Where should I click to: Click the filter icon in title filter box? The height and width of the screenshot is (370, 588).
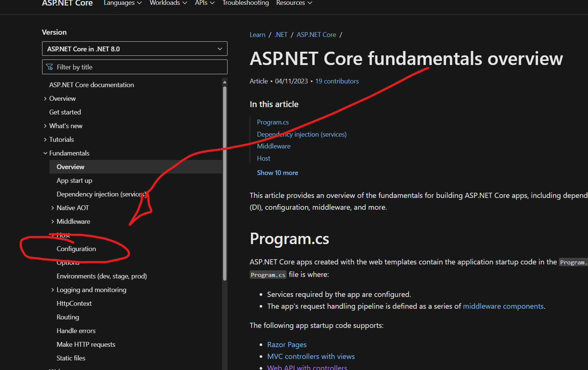coord(49,67)
